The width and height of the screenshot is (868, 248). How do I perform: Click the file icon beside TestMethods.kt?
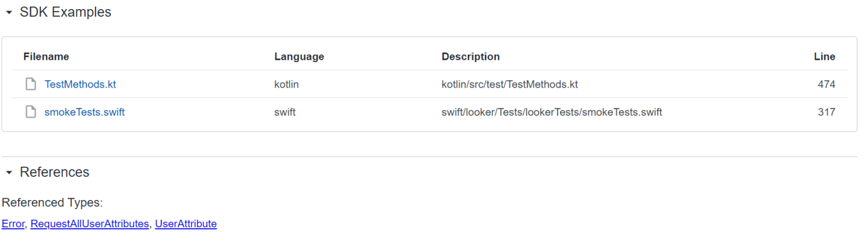pyautogui.click(x=31, y=84)
